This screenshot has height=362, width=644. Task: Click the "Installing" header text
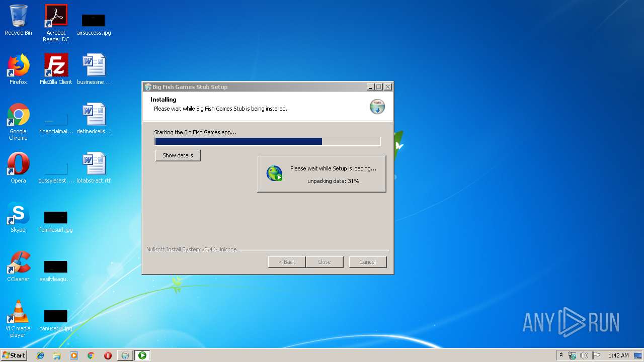click(x=164, y=100)
